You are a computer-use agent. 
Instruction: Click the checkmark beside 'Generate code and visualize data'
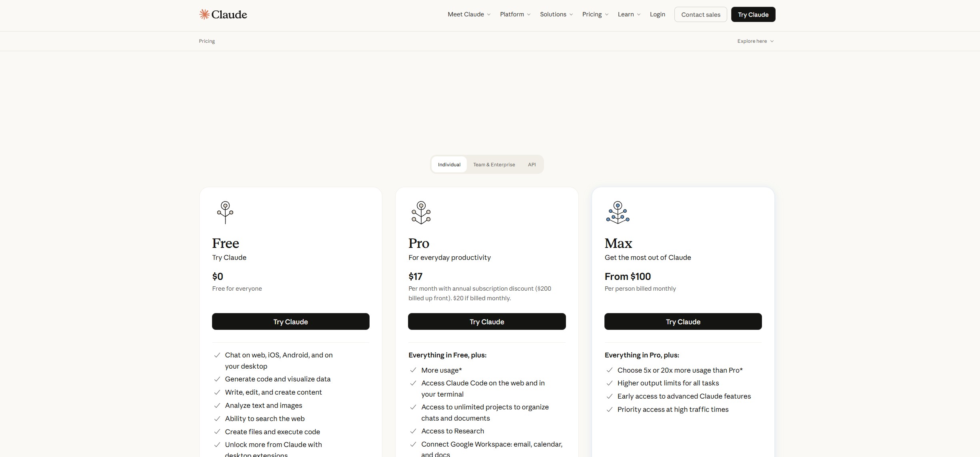pyautogui.click(x=217, y=379)
